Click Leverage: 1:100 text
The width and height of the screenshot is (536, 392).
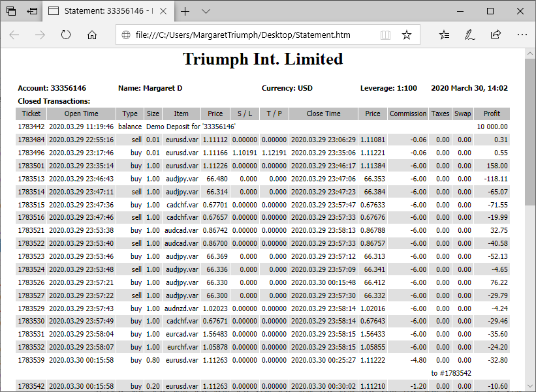(388, 88)
